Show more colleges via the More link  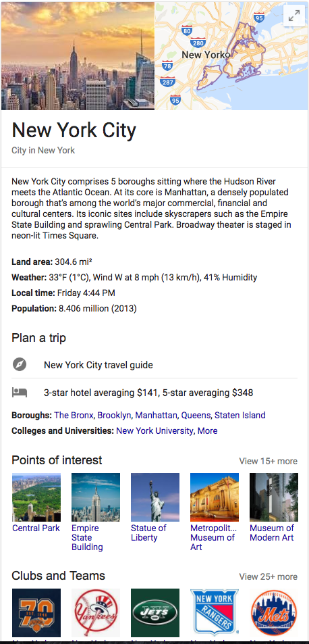pos(207,430)
